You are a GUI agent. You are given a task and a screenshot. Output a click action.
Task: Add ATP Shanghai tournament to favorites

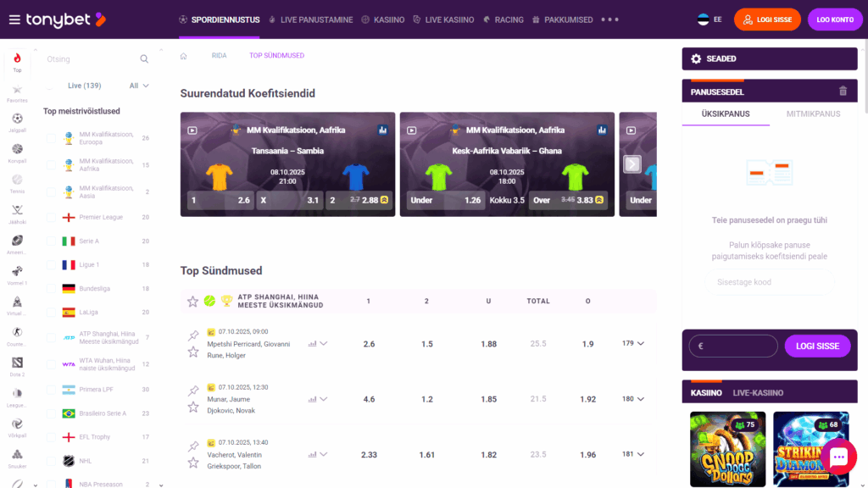pos(192,300)
